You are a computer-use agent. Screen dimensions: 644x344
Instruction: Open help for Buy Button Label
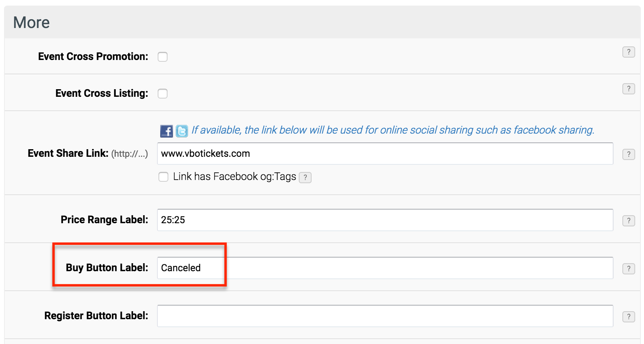[628, 269]
